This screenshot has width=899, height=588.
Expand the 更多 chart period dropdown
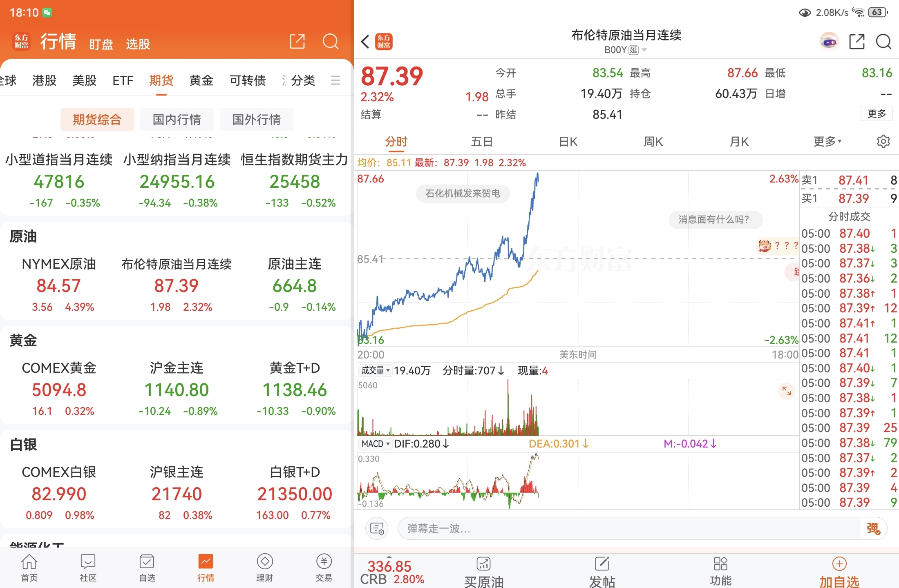pyautogui.click(x=827, y=141)
